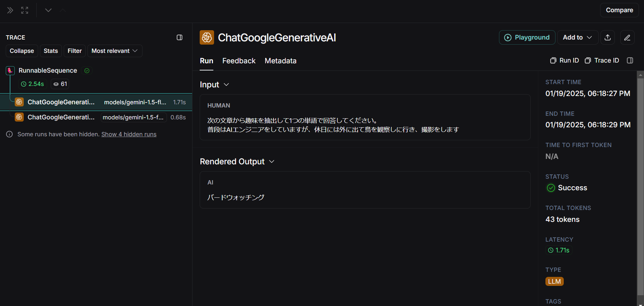644x306 pixels.
Task: Select the 0.68s ChatGoogleGenerativeAI run
Action: pos(96,117)
